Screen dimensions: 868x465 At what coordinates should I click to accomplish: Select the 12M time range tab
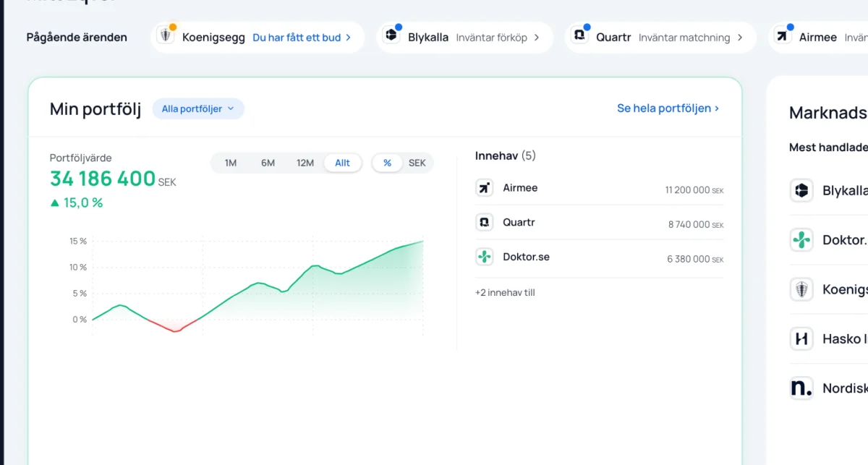pyautogui.click(x=305, y=163)
